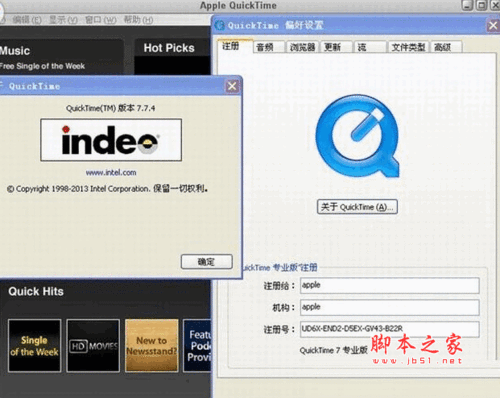
Task: Click the 机构 organization input field
Action: point(390,307)
